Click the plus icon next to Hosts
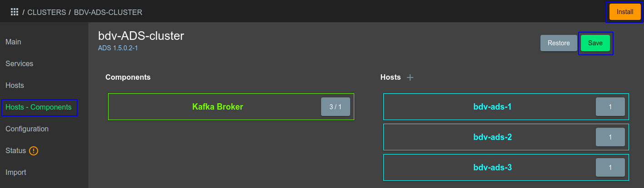The width and height of the screenshot is (644, 188). 410,77
